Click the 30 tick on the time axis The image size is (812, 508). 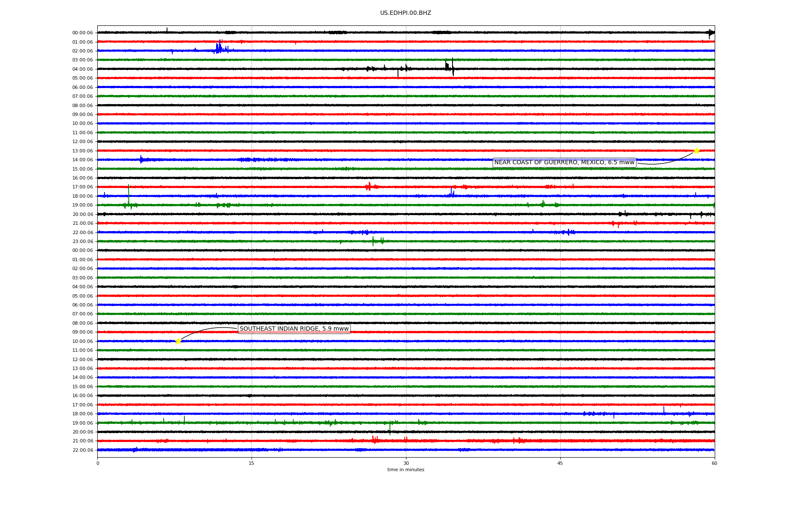pos(406,463)
